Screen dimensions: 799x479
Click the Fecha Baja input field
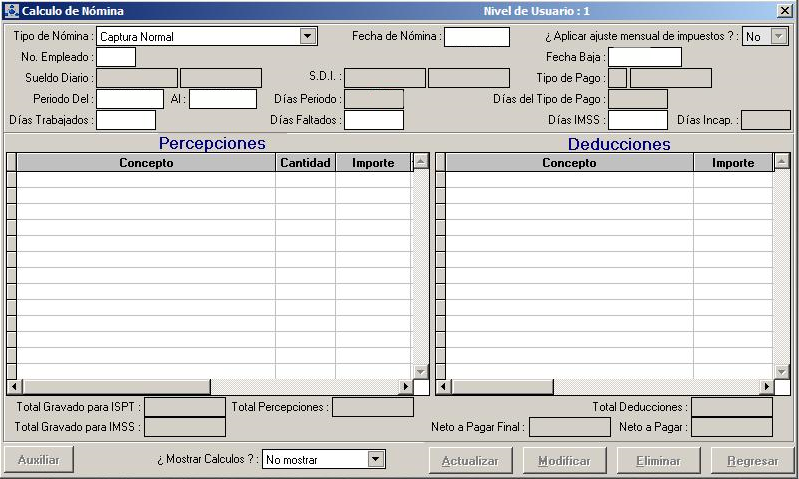[x=644, y=57]
